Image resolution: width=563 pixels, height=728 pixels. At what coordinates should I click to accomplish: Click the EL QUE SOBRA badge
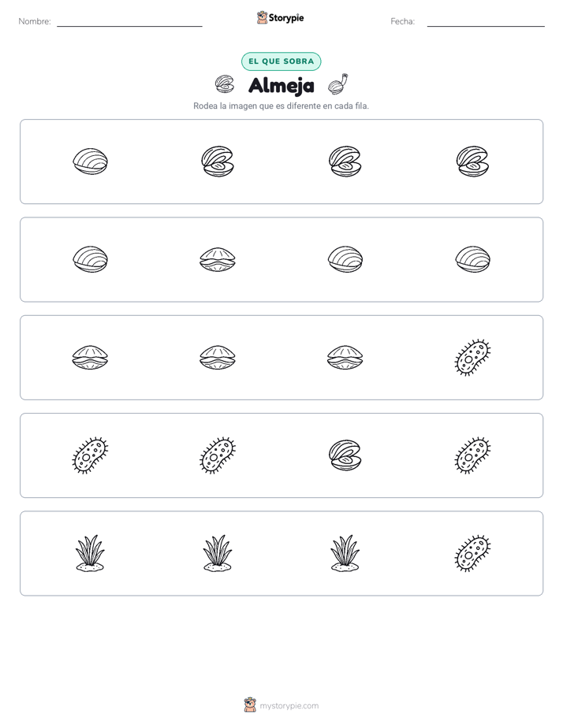[x=281, y=61]
